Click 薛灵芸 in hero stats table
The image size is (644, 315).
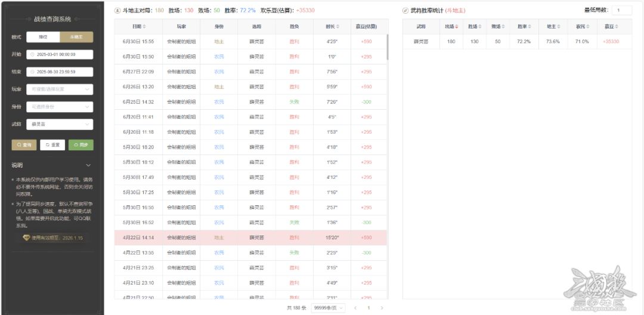421,42
